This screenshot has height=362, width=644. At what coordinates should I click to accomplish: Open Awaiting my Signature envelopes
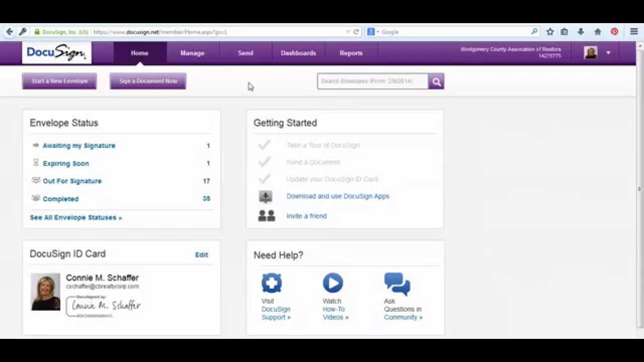(x=79, y=145)
